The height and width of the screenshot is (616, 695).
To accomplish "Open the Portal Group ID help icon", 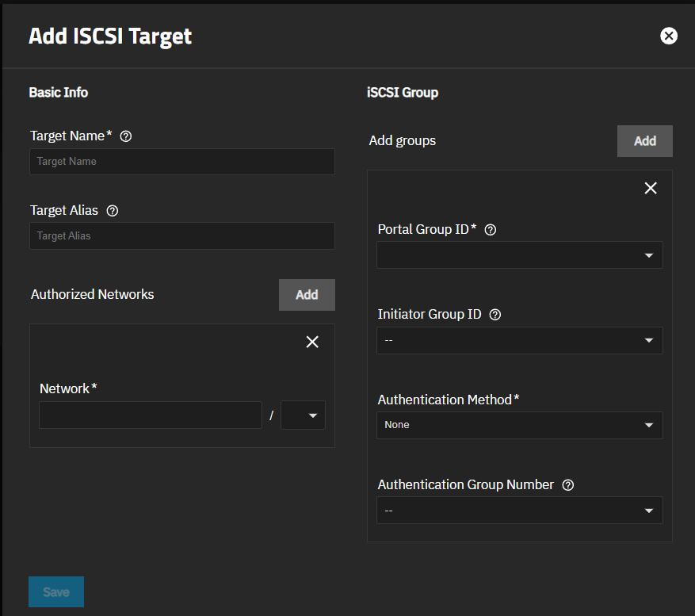I will [490, 229].
